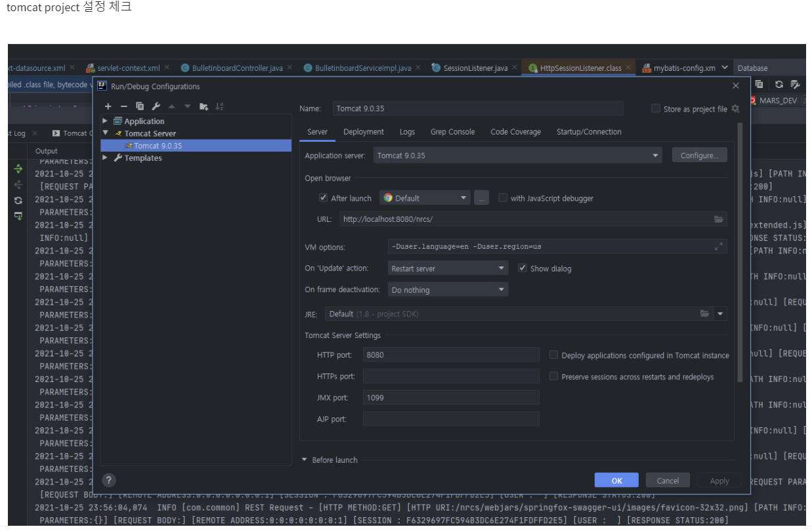
Task: Click the Cancel button
Action: pyautogui.click(x=668, y=480)
